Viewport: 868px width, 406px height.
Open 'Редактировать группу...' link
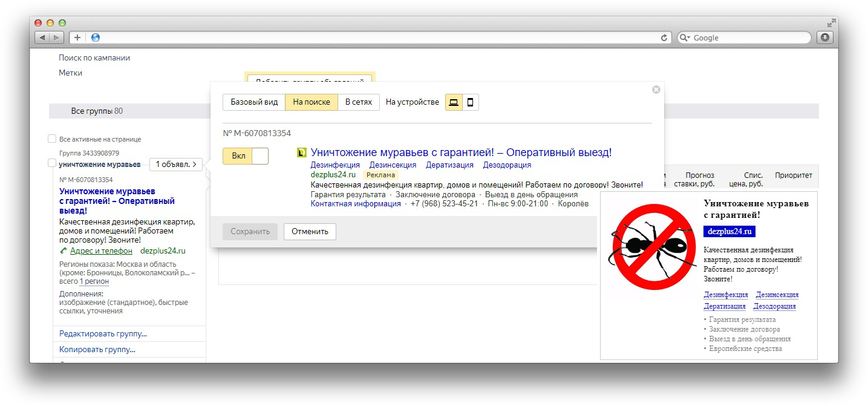(x=103, y=334)
